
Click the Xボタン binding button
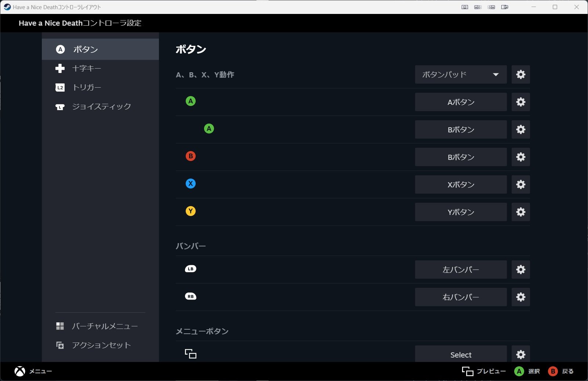461,184
